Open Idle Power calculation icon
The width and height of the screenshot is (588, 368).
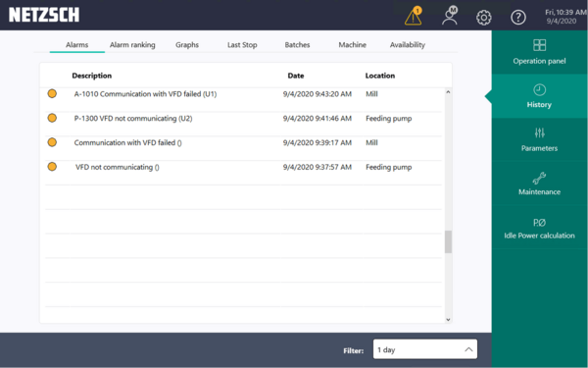539,223
